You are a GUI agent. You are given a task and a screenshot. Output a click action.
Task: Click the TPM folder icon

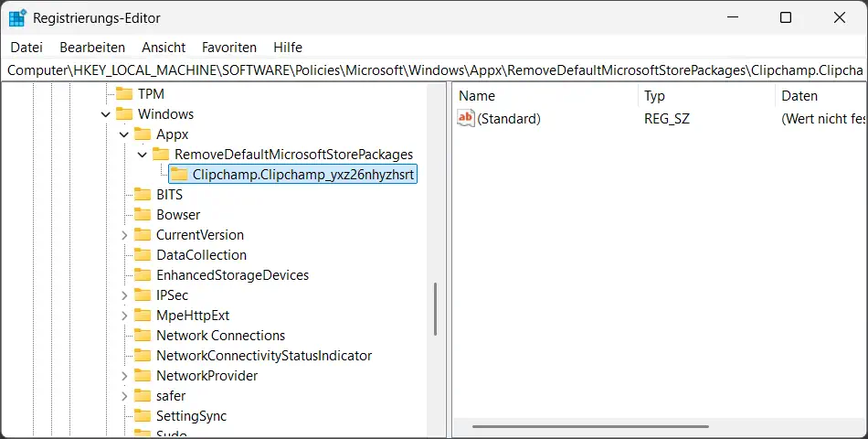124,94
